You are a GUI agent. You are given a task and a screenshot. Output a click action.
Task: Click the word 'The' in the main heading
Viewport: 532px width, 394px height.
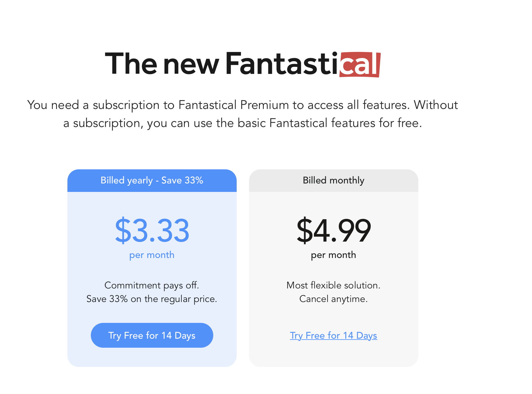[x=131, y=64]
